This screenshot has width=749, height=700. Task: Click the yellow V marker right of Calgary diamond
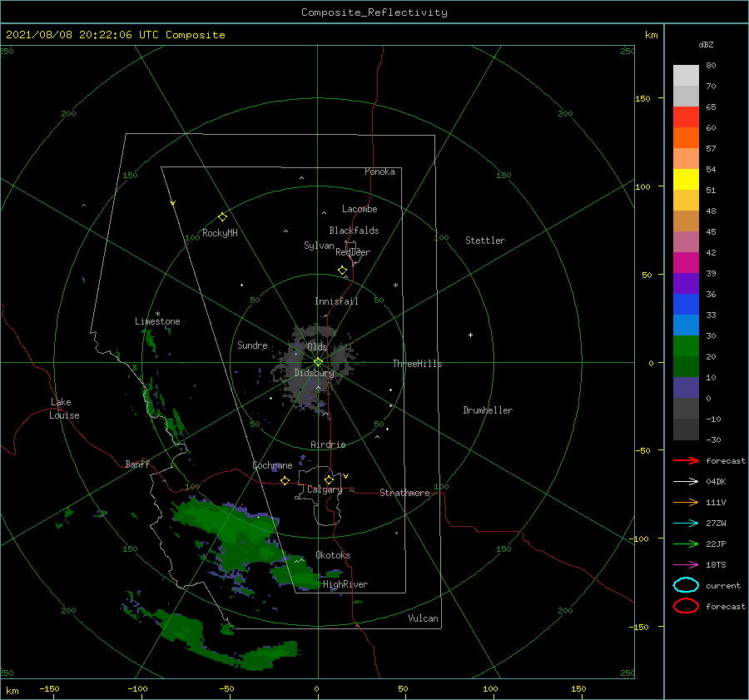(346, 476)
